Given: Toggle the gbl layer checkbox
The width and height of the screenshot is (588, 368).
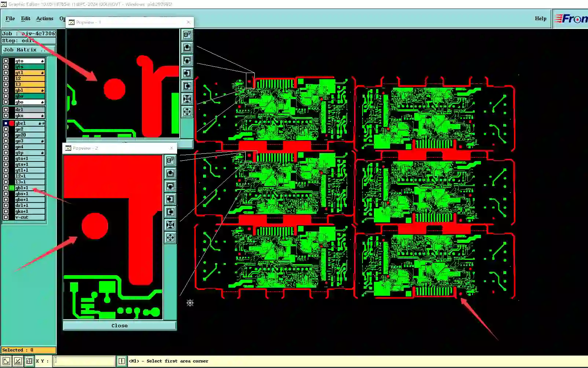Looking at the screenshot, I should click(6, 90).
